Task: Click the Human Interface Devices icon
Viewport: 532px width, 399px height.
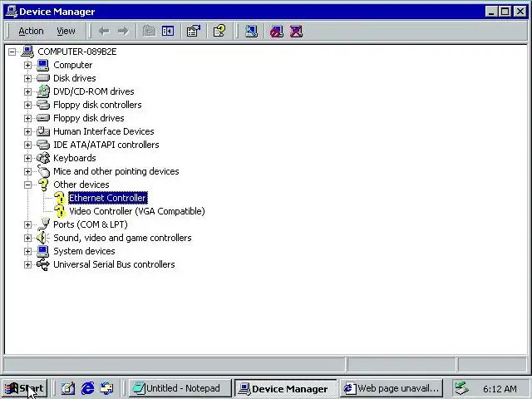Action: 42,131
